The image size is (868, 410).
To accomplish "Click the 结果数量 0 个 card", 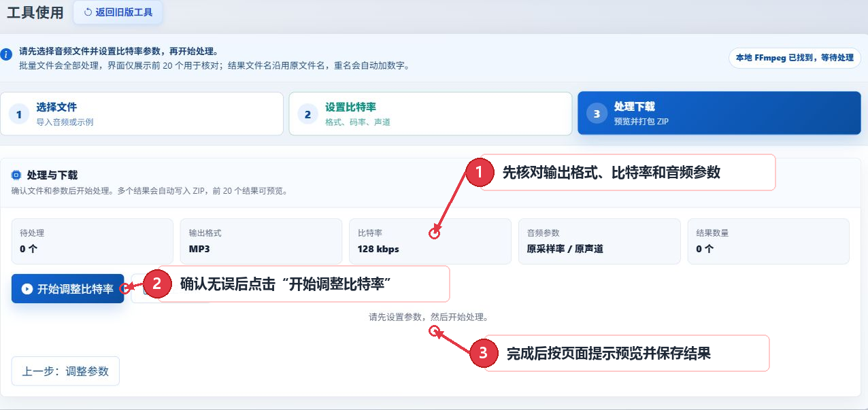I will 768,241.
